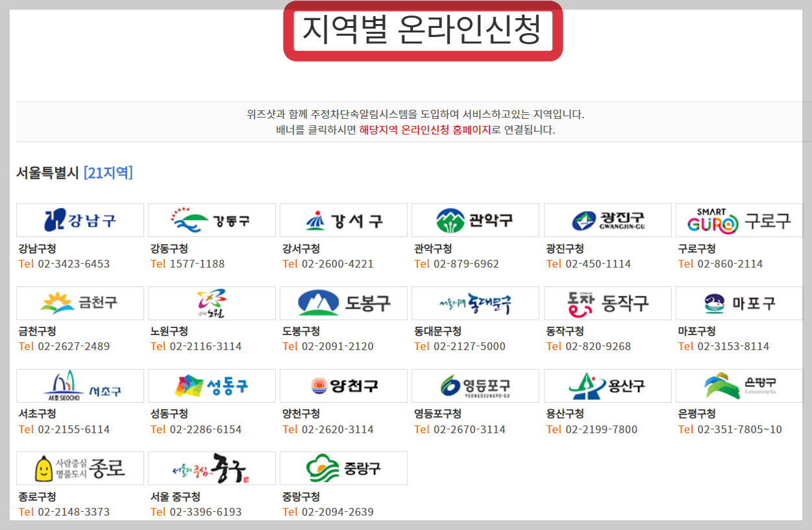
Task: Click the 종로구청 name label
Action: [38, 497]
